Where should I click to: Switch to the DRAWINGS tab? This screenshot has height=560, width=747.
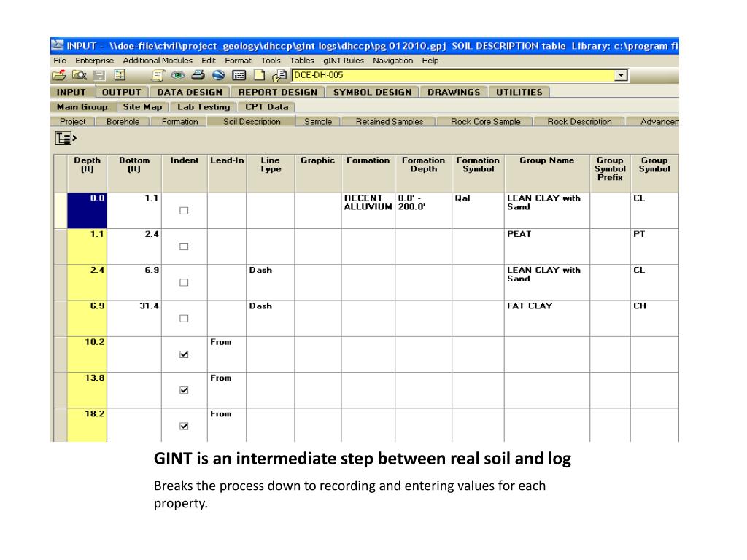point(454,92)
